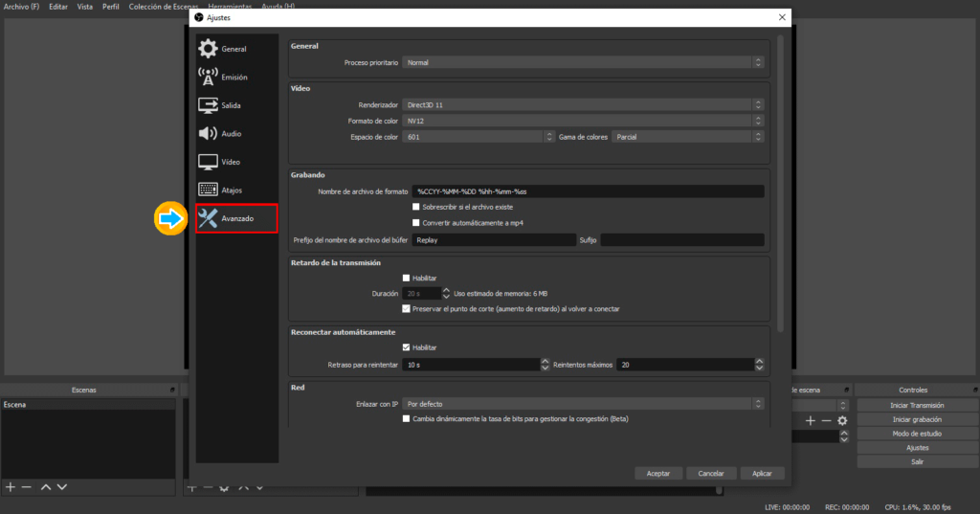
Task: Open the General settings gear icon
Action: point(208,49)
